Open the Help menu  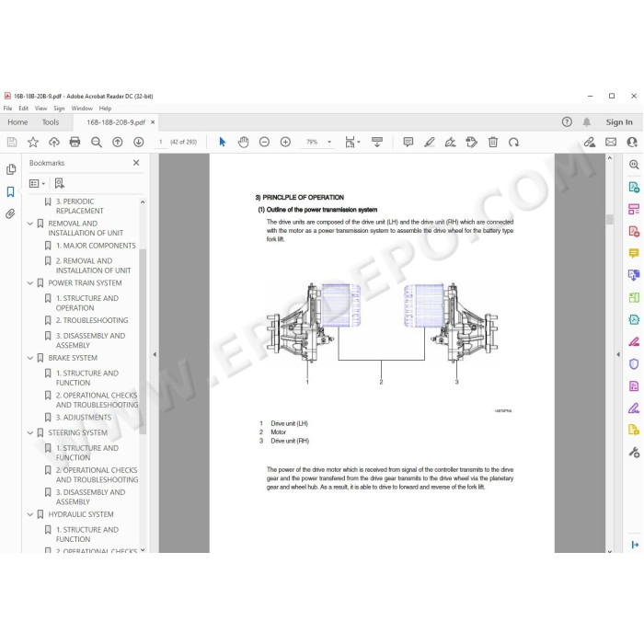(105, 109)
